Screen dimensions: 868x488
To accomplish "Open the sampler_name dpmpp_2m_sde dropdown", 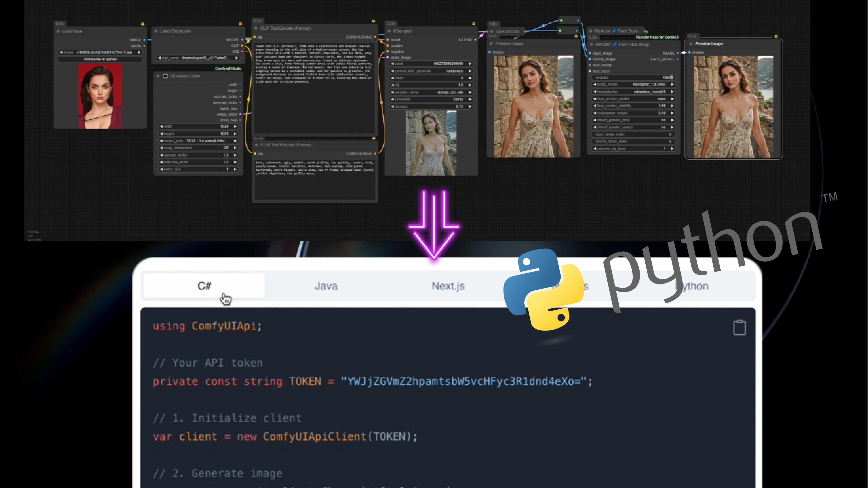I will click(431, 92).
